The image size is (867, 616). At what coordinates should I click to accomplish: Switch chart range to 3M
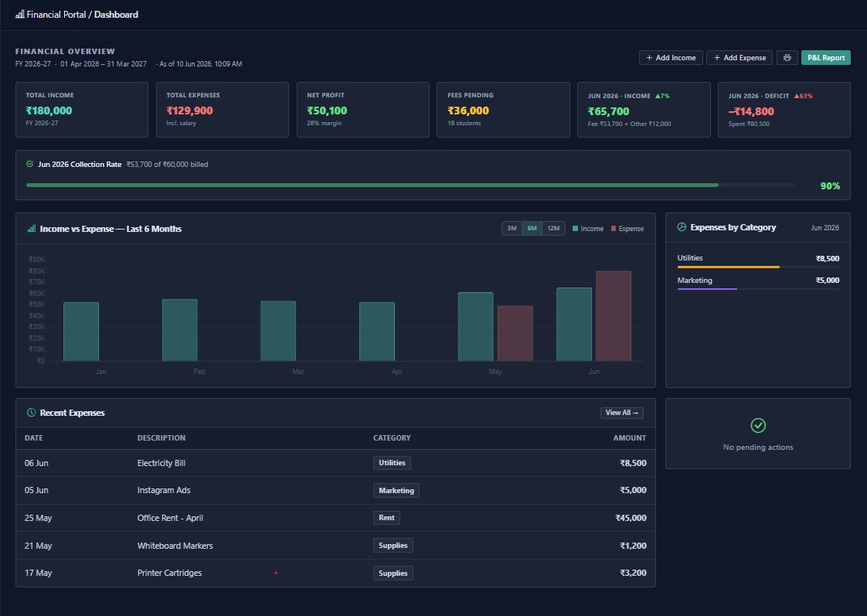click(512, 228)
